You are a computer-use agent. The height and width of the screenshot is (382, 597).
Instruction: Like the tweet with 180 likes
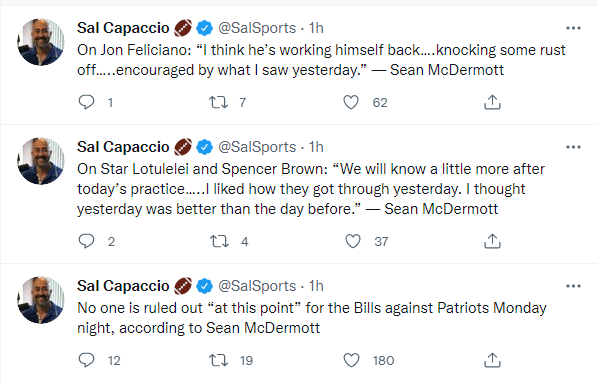tap(351, 360)
